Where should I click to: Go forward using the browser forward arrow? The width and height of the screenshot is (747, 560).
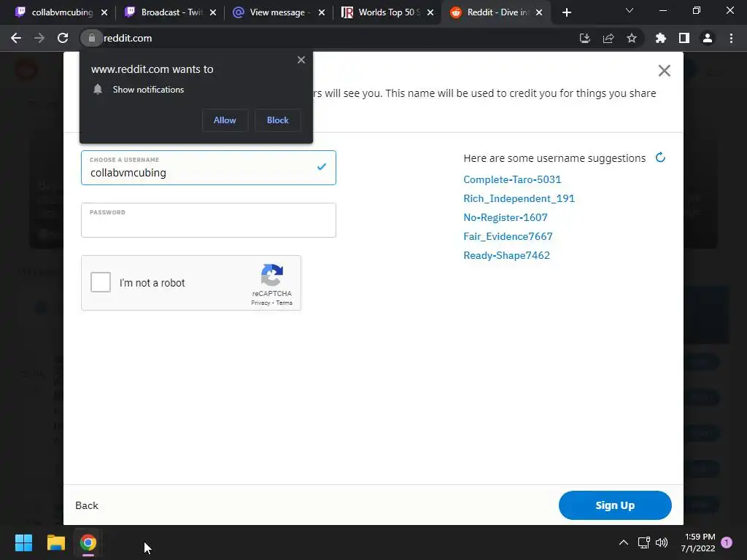39,38
